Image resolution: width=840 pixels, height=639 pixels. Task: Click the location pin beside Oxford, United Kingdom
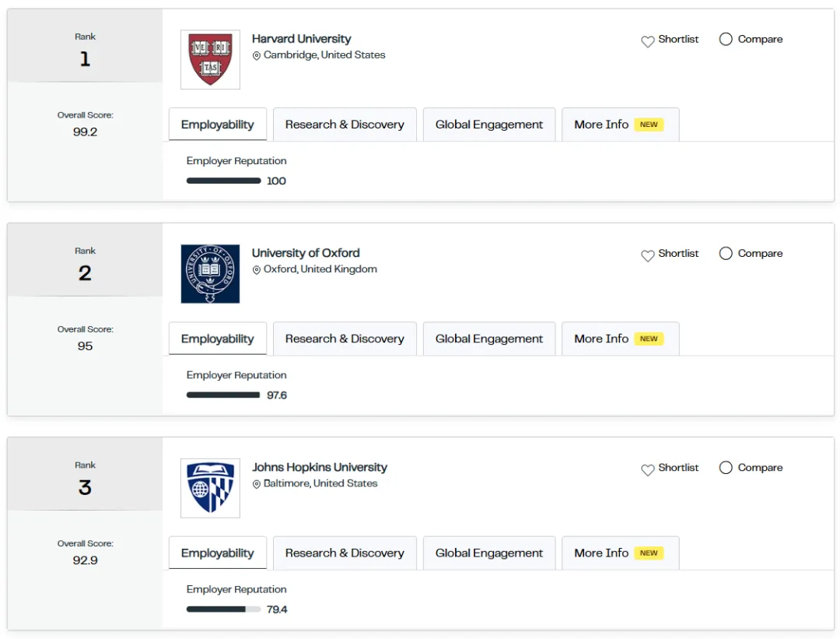[x=257, y=270]
